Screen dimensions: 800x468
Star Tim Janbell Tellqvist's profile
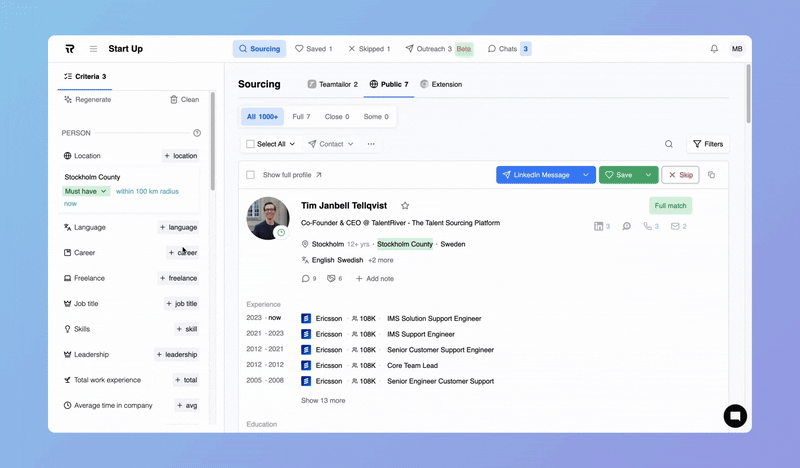coord(405,206)
